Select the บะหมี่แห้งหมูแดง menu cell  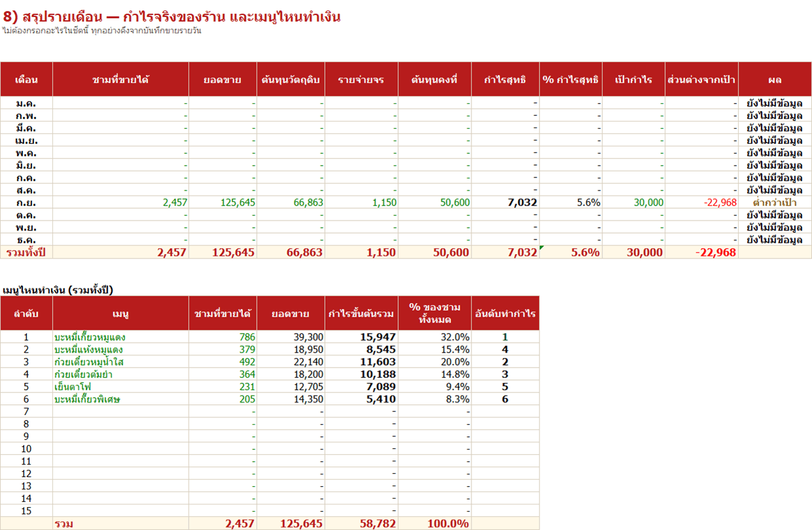[x=121, y=350]
